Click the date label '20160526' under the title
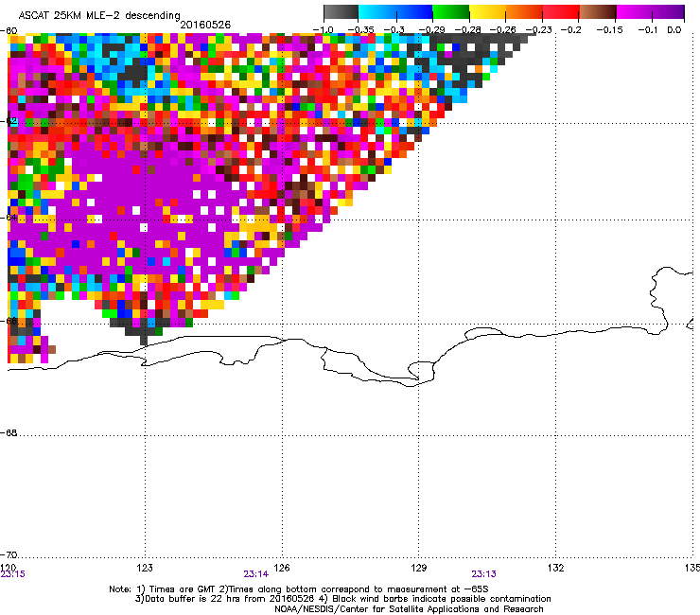The width and height of the screenshot is (700, 615). [205, 25]
